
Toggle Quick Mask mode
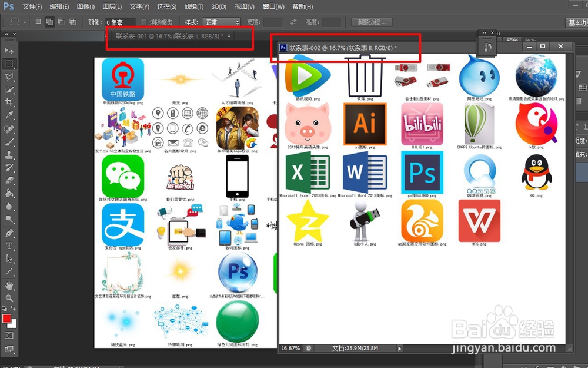point(9,336)
